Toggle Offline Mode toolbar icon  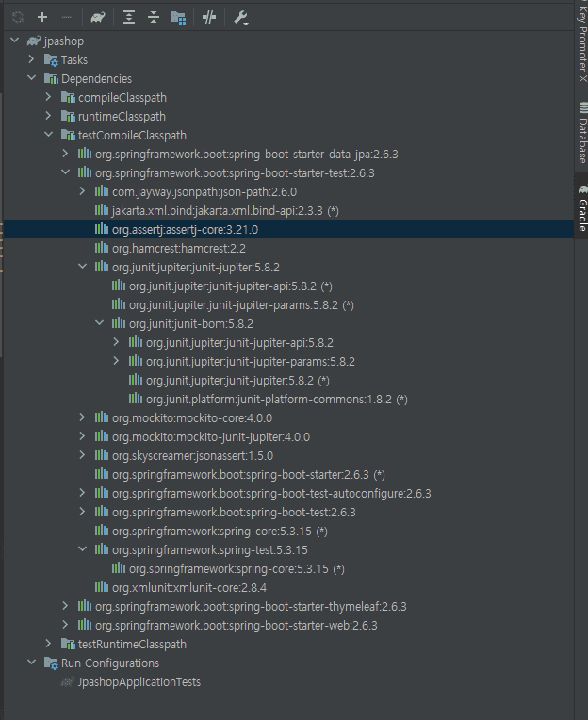(x=209, y=18)
